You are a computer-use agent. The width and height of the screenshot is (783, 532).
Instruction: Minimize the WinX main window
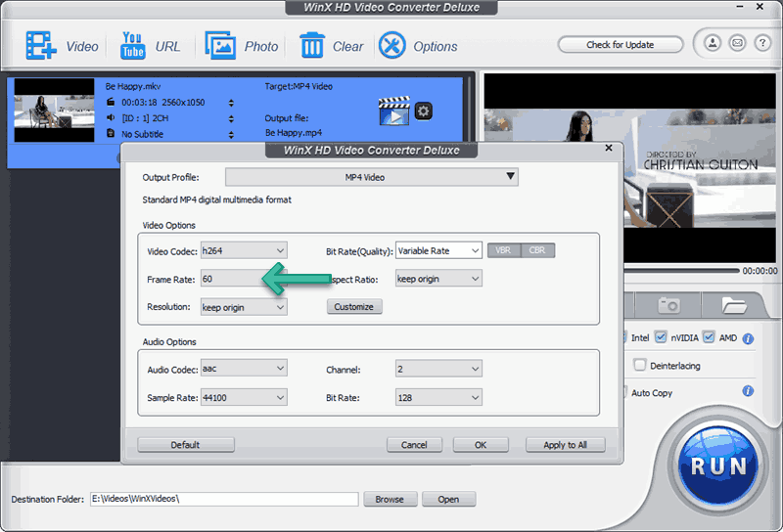[740, 7]
